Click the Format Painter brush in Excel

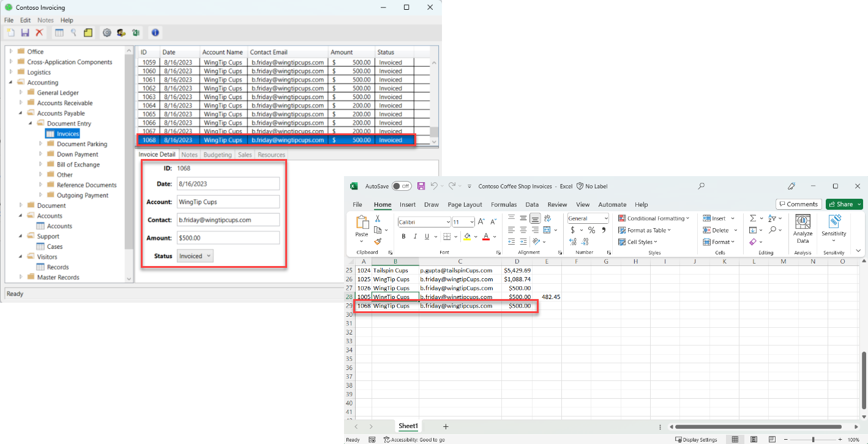(378, 241)
